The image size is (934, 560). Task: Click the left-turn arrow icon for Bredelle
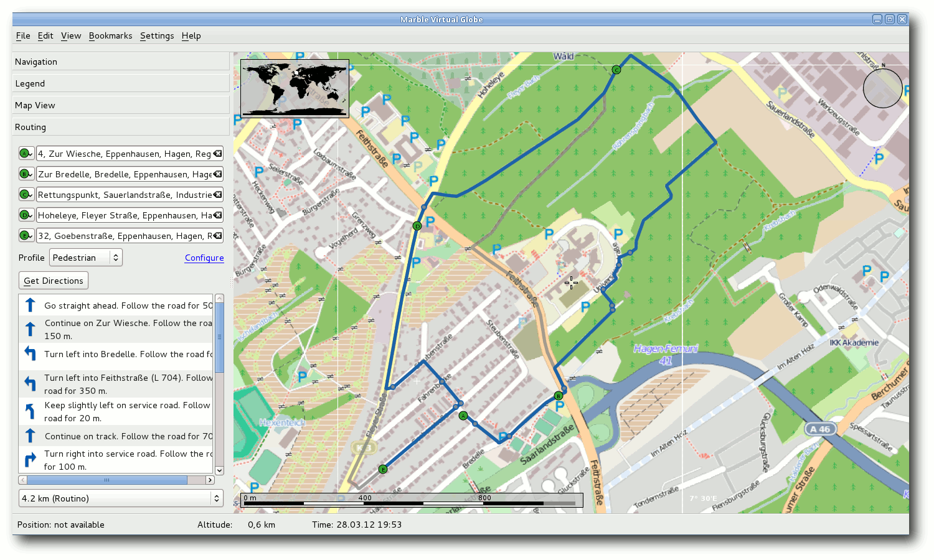coord(30,353)
